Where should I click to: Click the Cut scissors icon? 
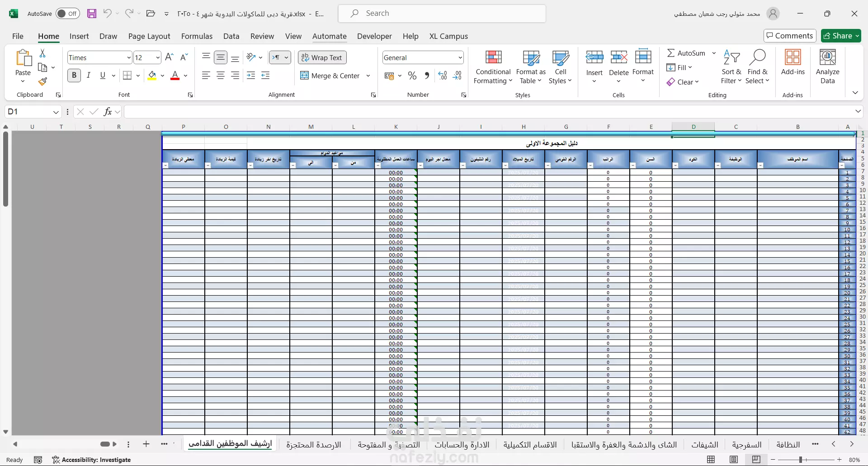point(42,53)
